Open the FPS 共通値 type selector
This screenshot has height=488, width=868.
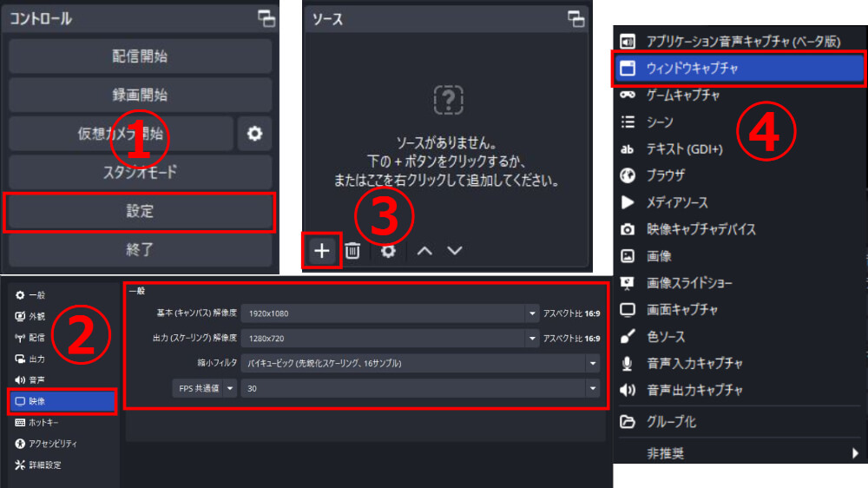click(x=231, y=388)
